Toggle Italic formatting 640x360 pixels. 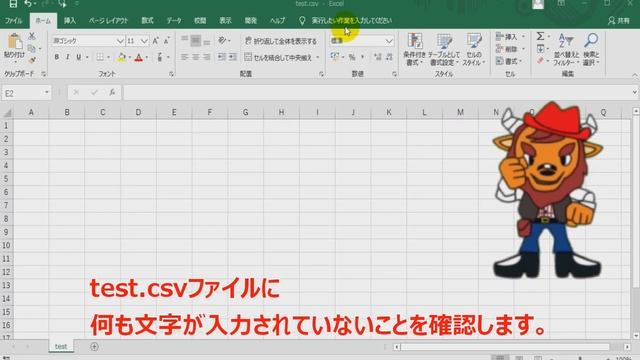point(67,57)
